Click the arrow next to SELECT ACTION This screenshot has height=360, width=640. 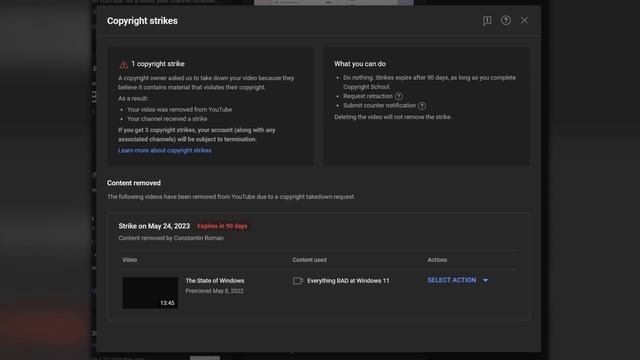point(485,280)
